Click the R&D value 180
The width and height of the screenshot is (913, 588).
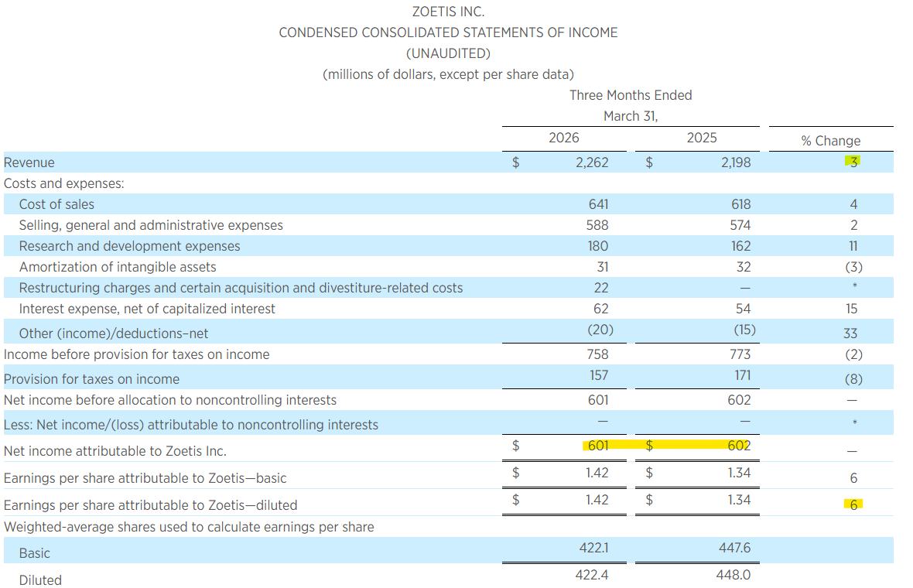click(x=598, y=246)
